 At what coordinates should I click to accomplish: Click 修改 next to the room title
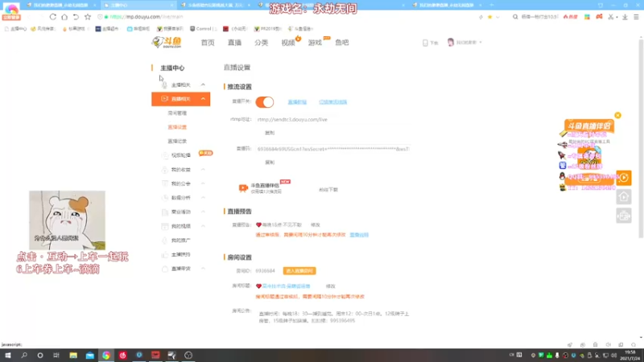pyautogui.click(x=330, y=286)
